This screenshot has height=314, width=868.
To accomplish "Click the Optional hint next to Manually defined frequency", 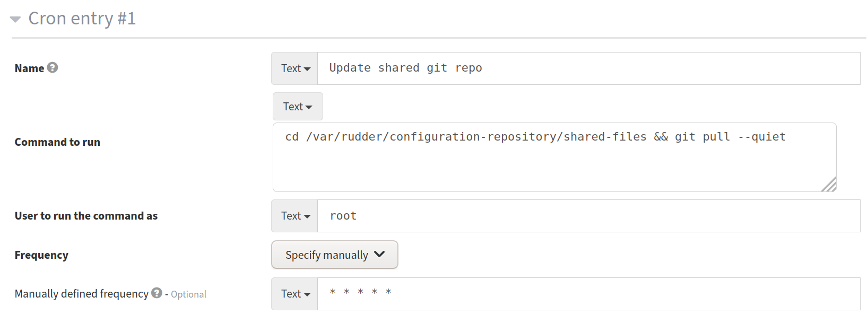I will click(x=188, y=294).
